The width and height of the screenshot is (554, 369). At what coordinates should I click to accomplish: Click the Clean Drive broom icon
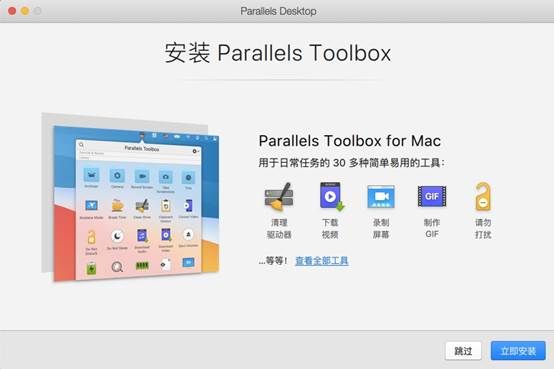[279, 197]
